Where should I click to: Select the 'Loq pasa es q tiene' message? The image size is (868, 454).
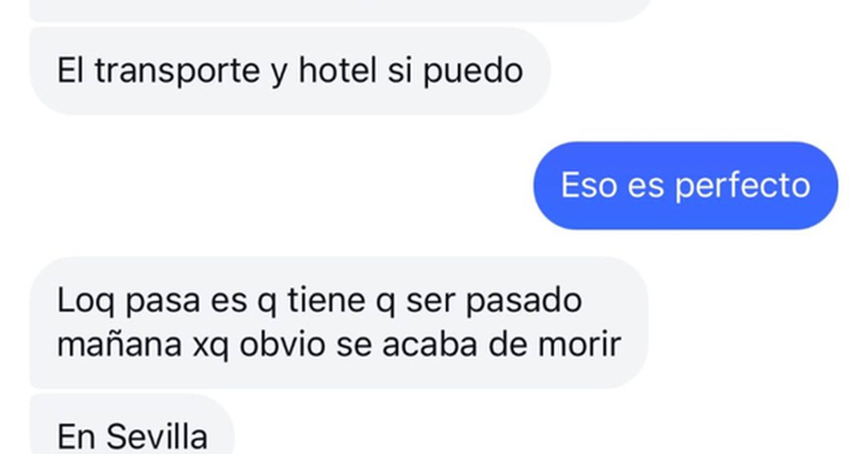pos(339,323)
